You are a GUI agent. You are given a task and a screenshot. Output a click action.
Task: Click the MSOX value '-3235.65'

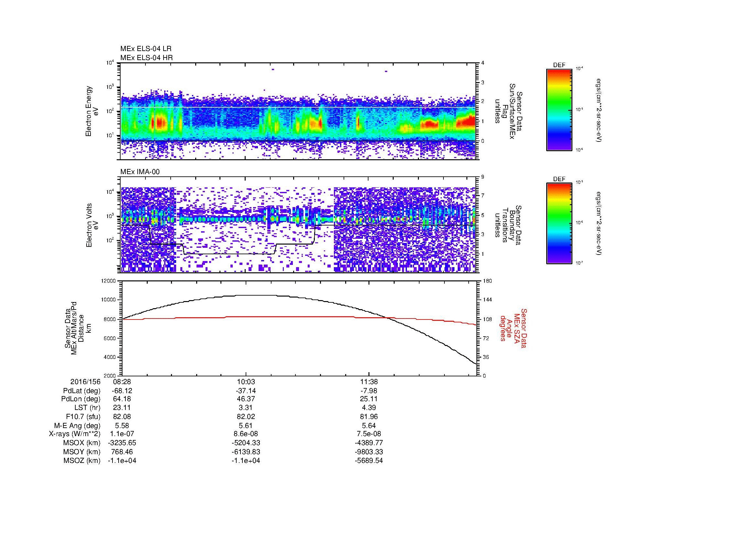tap(122, 443)
